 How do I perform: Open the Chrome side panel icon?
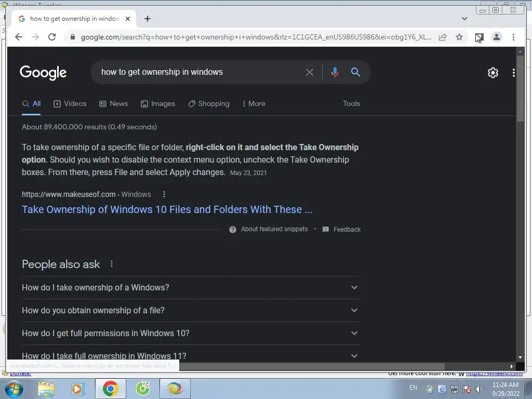click(x=480, y=37)
